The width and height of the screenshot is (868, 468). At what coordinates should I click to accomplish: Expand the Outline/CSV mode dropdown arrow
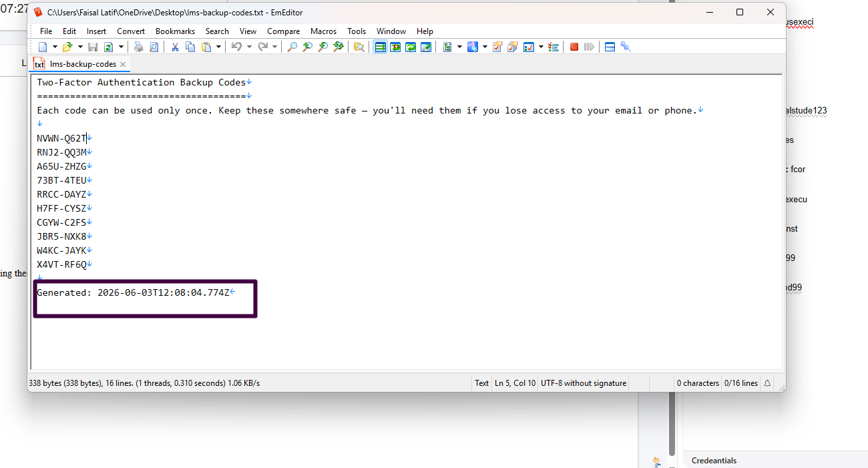point(459,47)
